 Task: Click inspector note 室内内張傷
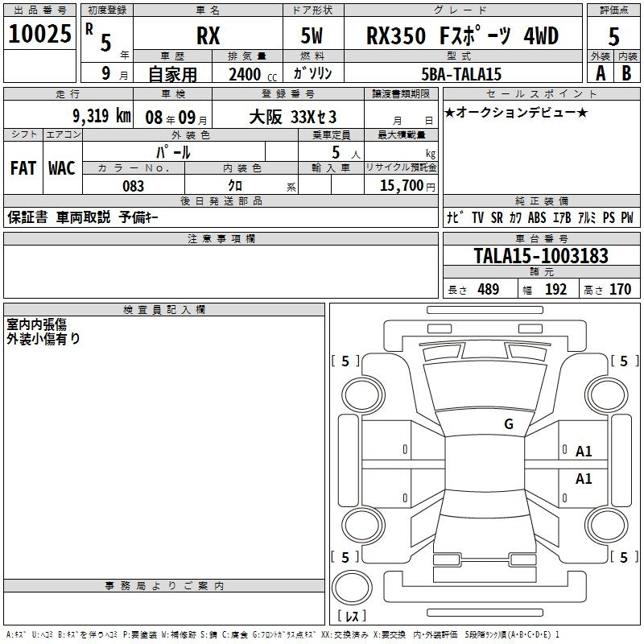pos(36,324)
